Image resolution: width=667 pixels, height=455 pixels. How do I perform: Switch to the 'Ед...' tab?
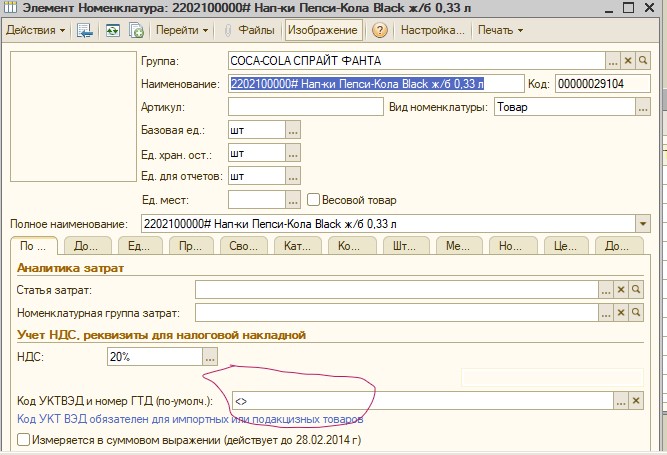pyautogui.click(x=140, y=246)
